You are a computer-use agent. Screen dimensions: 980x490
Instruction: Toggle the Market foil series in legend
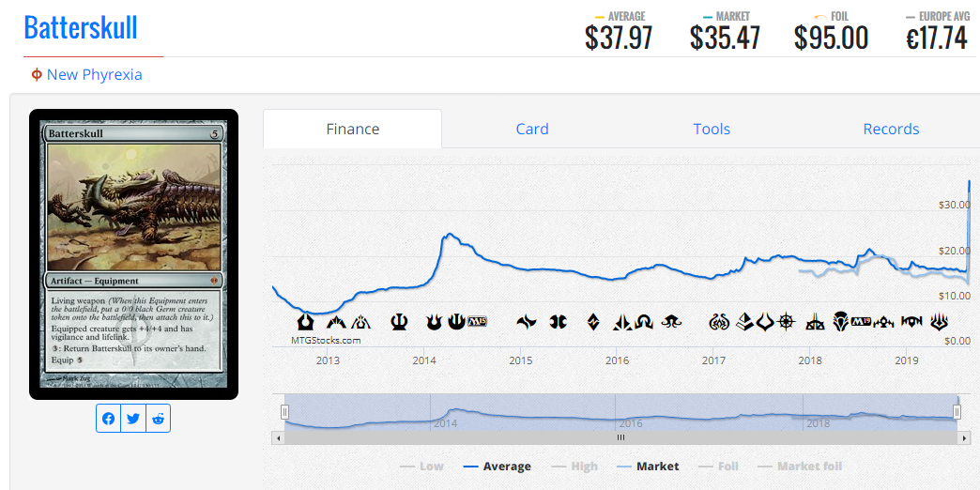pyautogui.click(x=800, y=467)
